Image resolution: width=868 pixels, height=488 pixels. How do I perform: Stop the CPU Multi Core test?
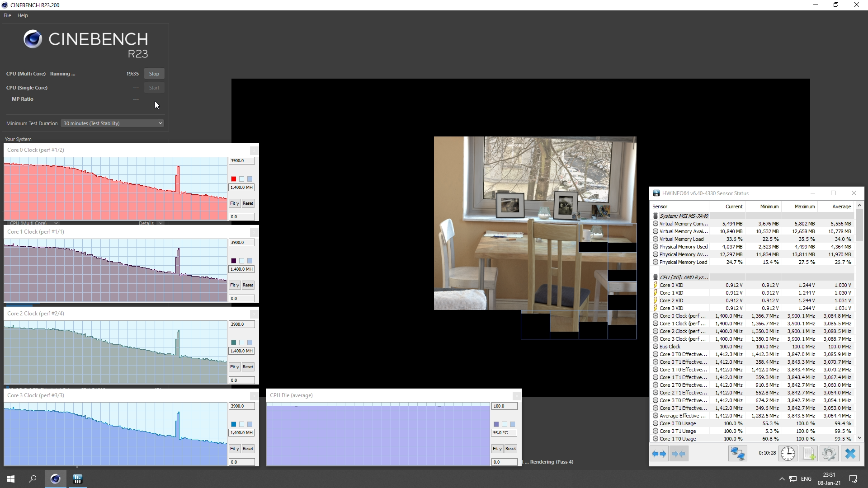tap(154, 74)
